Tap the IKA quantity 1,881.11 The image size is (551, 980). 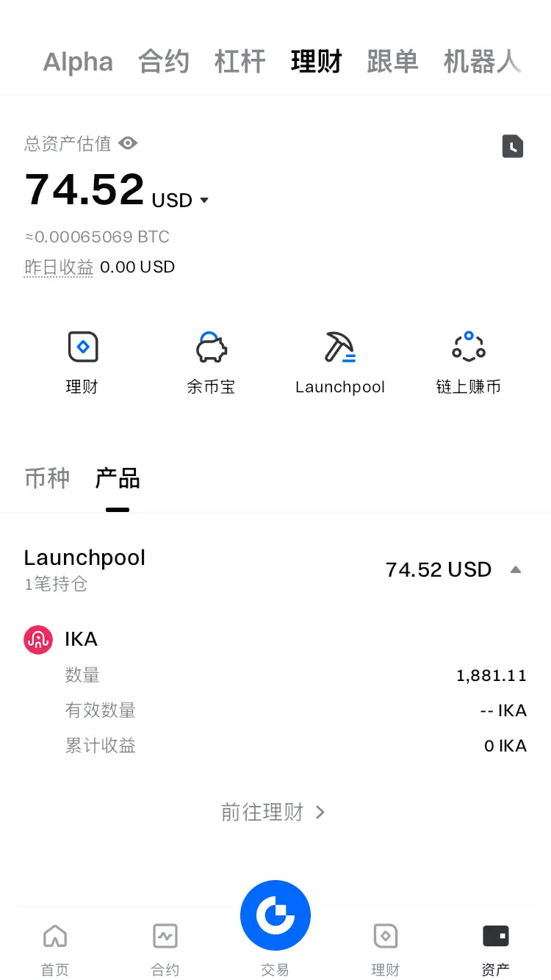[x=491, y=675]
